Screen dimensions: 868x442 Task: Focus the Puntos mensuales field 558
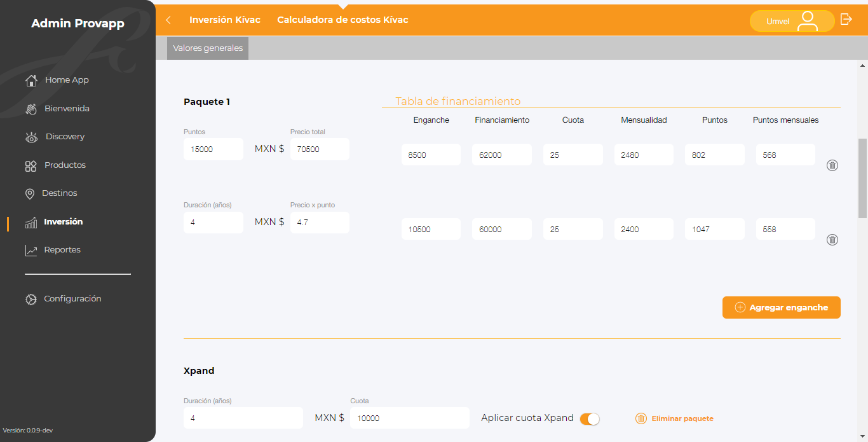click(x=785, y=229)
